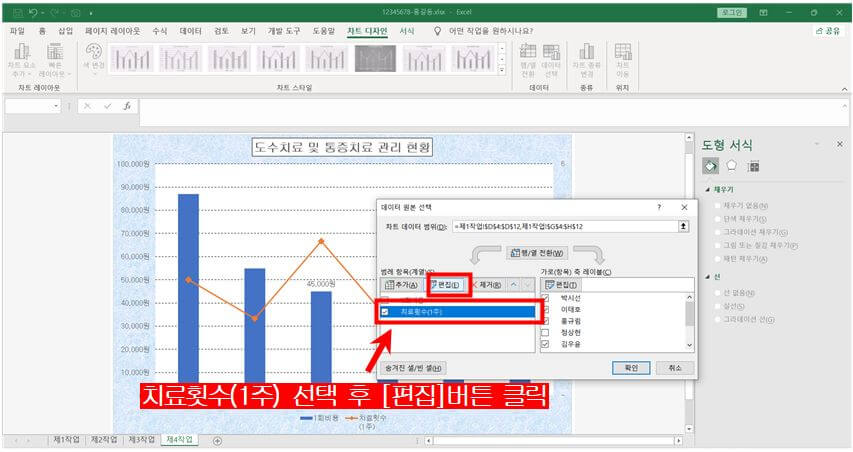Open 빠른 레이아웃 gallery
Viewport: 853px width, 452px height.
[55, 59]
